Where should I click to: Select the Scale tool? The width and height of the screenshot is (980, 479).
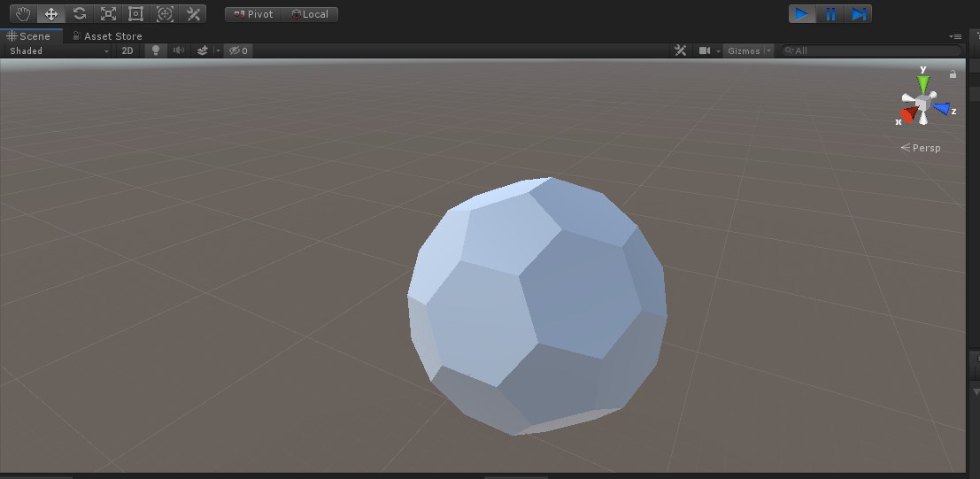tap(108, 14)
